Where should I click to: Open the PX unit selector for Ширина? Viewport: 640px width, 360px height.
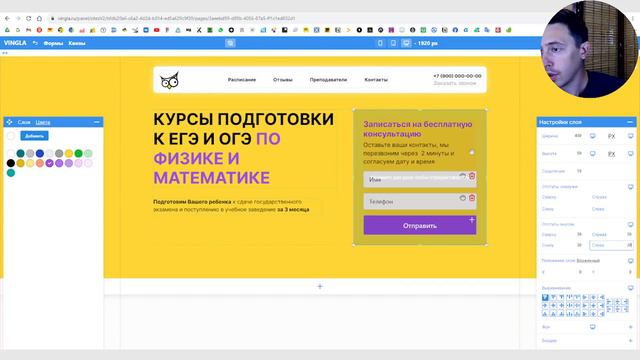pos(611,136)
